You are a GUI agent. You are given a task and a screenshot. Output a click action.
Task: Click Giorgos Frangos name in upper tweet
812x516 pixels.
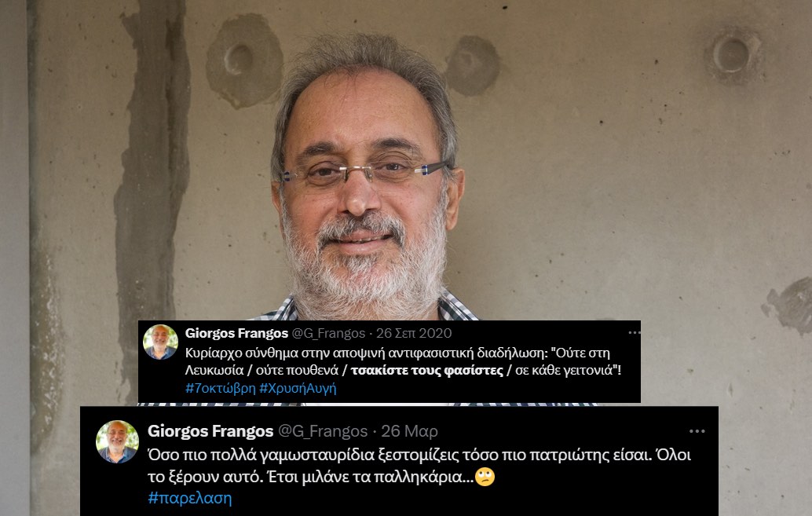tap(236, 332)
